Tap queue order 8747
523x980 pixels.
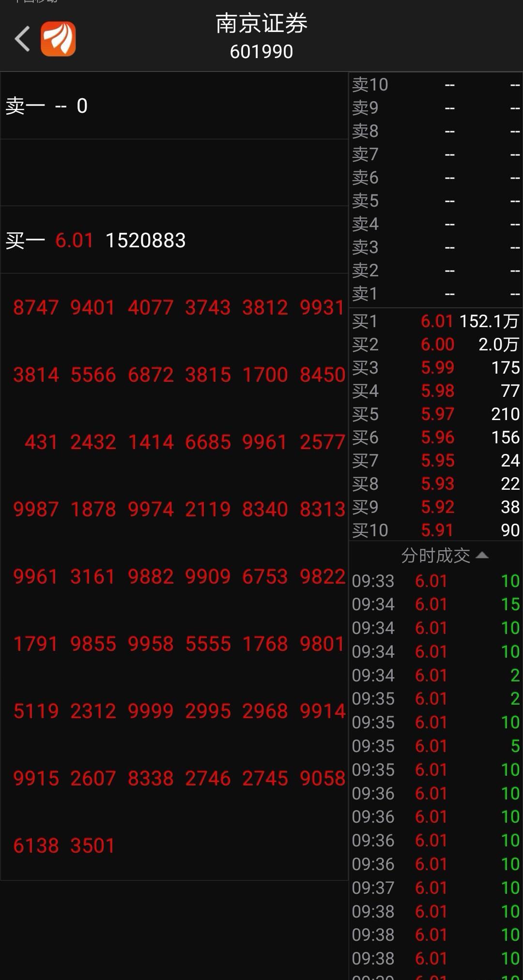coord(36,307)
